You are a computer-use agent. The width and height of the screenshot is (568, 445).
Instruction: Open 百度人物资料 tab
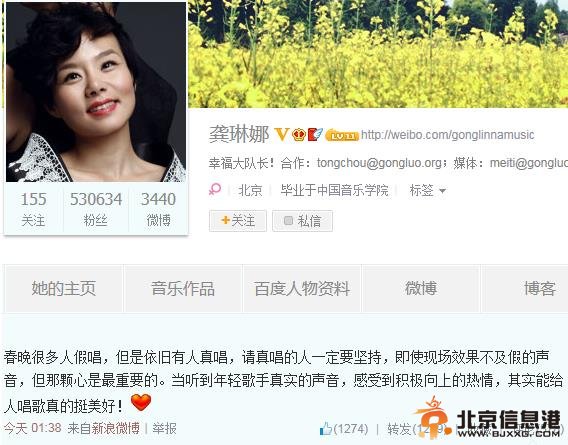pos(302,288)
